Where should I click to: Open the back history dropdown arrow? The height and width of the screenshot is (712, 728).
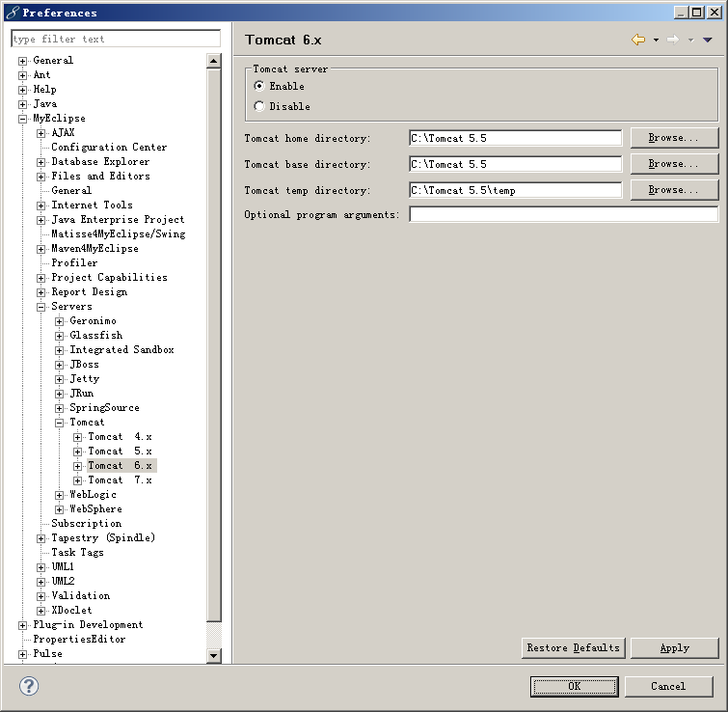[656, 40]
